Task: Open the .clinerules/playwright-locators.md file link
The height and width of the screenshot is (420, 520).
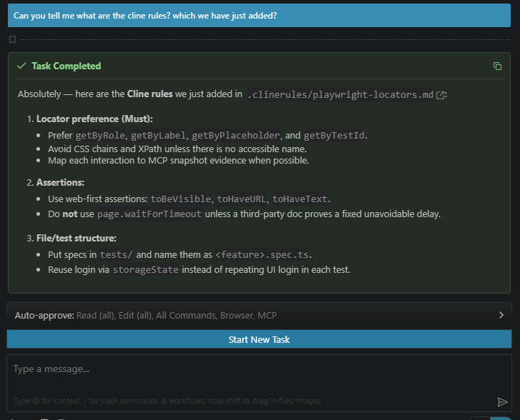Action: (x=340, y=94)
